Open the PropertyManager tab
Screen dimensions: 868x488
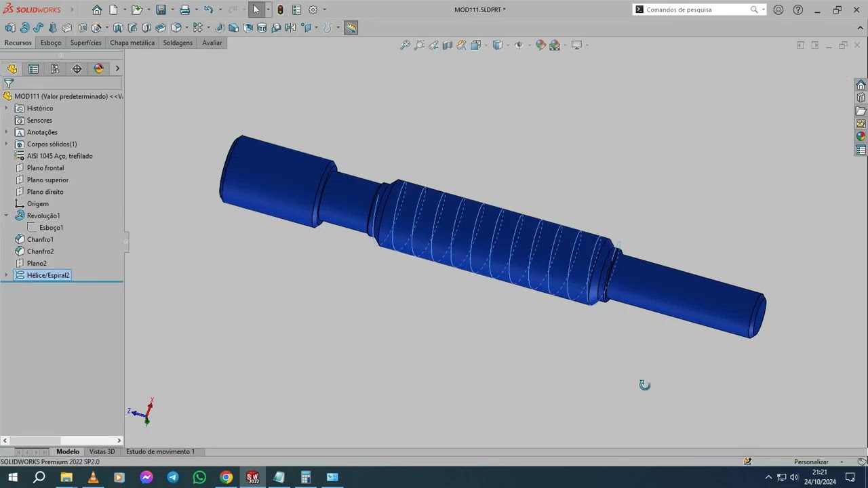(x=33, y=68)
